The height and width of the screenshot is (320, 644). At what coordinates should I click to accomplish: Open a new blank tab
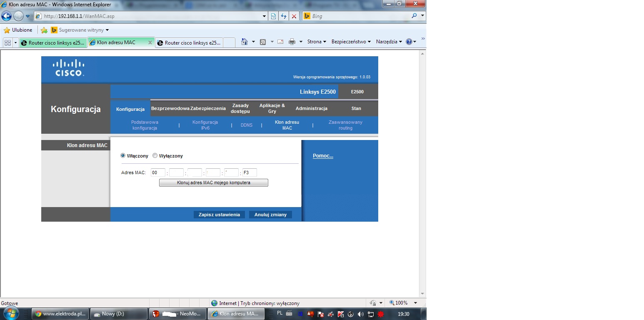tap(229, 42)
